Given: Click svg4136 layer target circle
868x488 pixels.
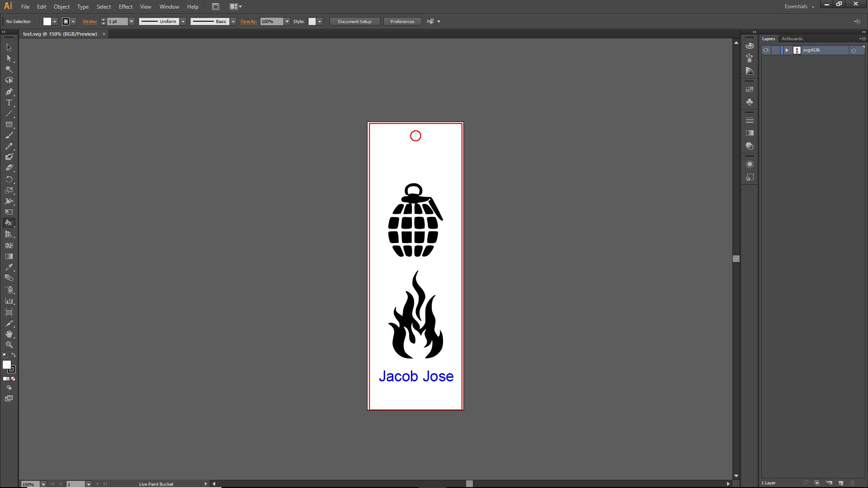Looking at the screenshot, I should pos(854,50).
